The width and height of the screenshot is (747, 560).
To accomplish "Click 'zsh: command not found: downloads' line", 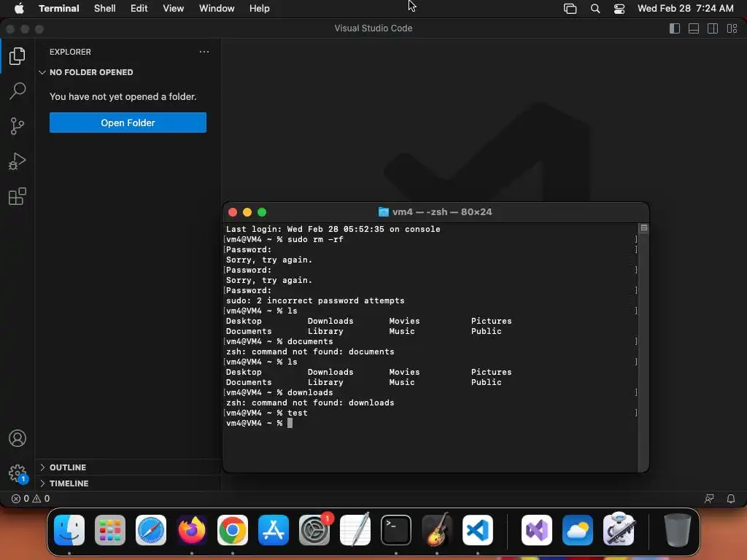I will (x=309, y=402).
